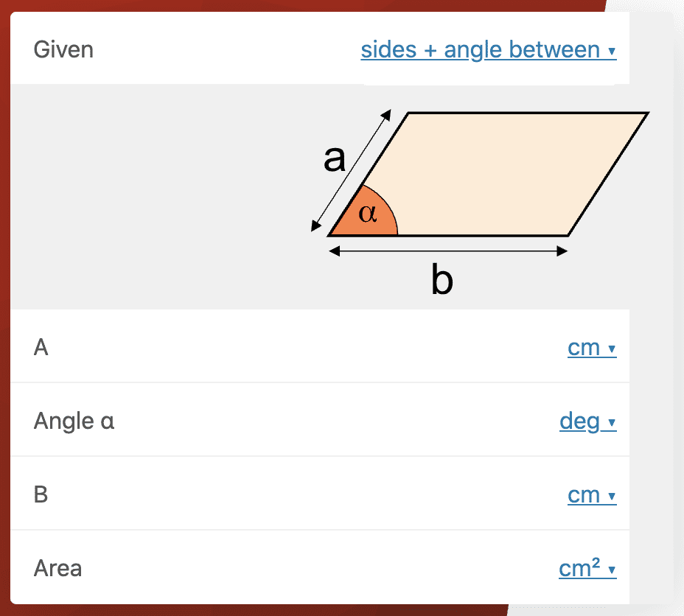Image resolution: width=684 pixels, height=616 pixels.
Task: Click the 'Angle α' field label
Action: [74, 421]
